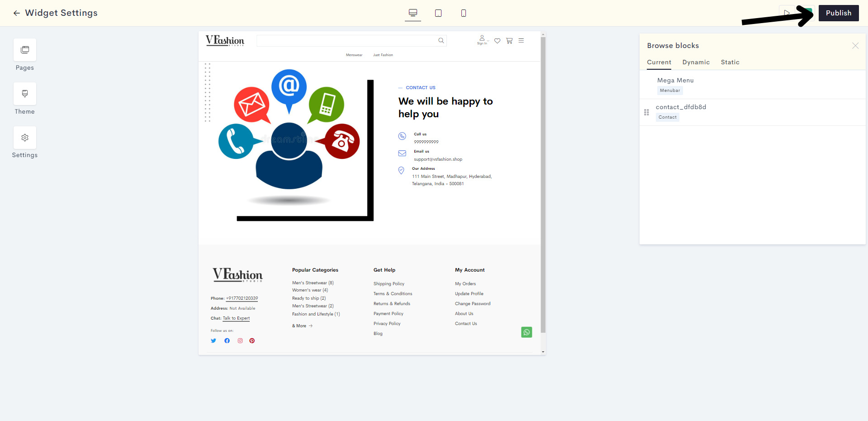Switch to mobile preview mode
The height and width of the screenshot is (421, 868).
pyautogui.click(x=464, y=13)
